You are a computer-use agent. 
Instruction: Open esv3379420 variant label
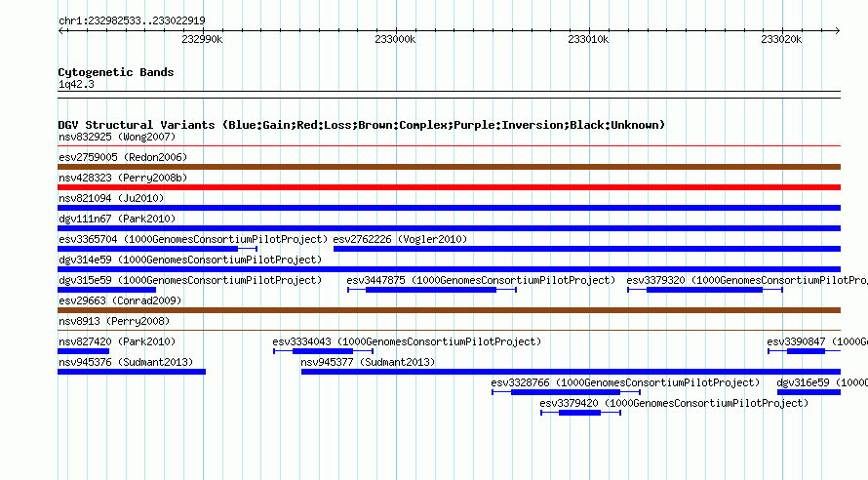674,403
